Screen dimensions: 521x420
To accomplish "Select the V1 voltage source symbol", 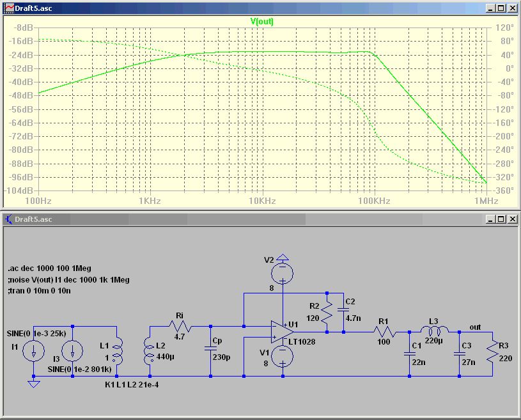I will [x=283, y=356].
